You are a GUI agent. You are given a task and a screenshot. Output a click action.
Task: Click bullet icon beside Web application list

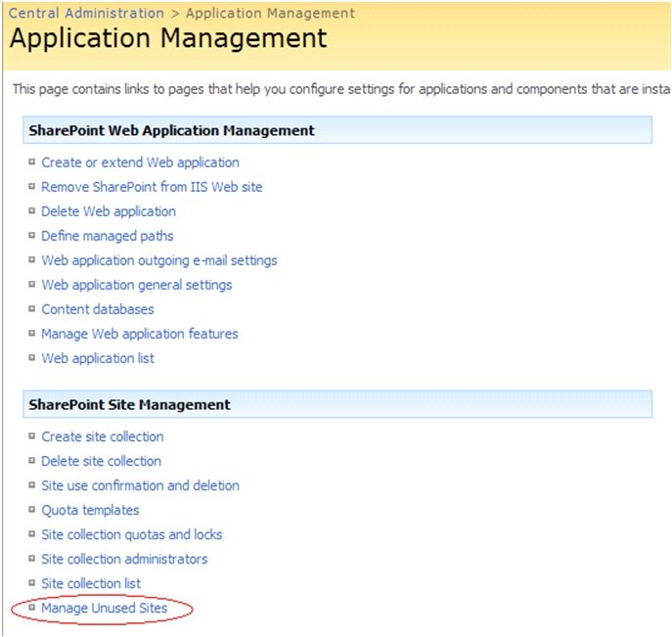pyautogui.click(x=31, y=357)
